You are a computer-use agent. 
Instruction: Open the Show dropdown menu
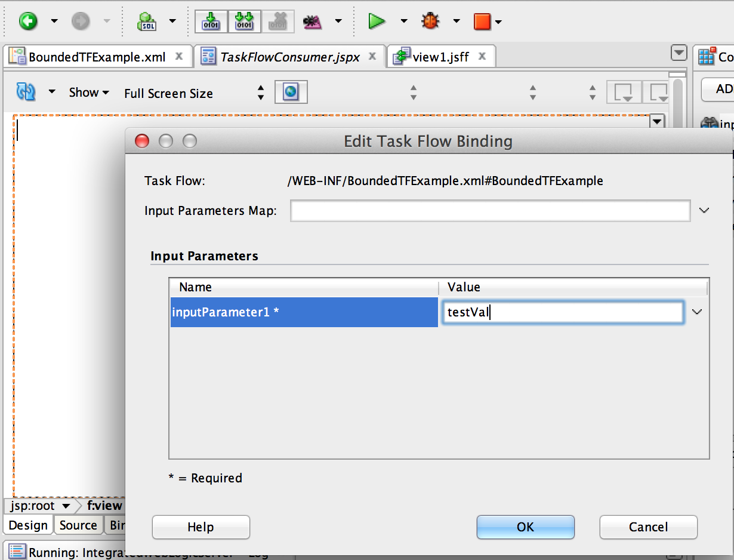click(88, 93)
